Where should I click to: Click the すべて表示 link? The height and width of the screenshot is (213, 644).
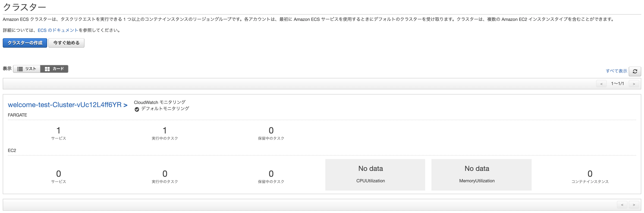(x=616, y=71)
